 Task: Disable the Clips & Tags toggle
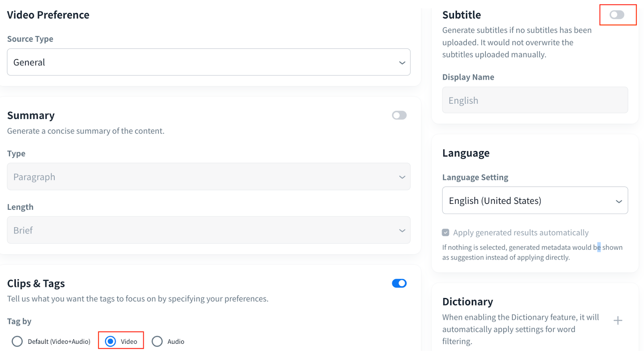[x=399, y=283]
